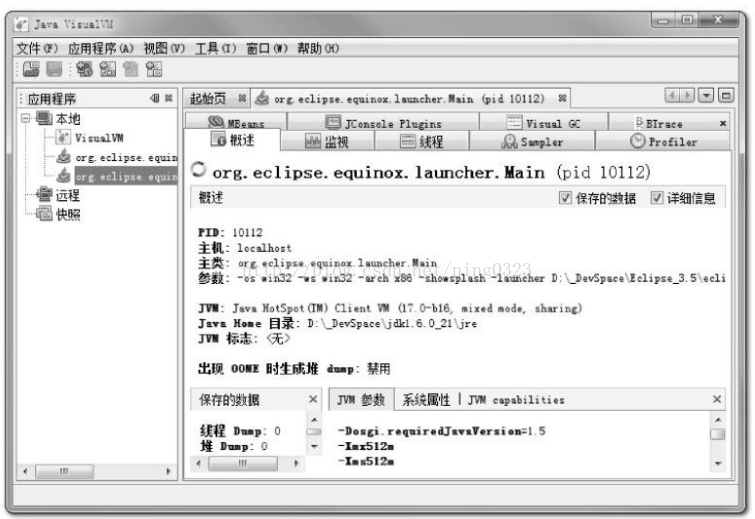Close the 应用程序 side panel

(169, 98)
